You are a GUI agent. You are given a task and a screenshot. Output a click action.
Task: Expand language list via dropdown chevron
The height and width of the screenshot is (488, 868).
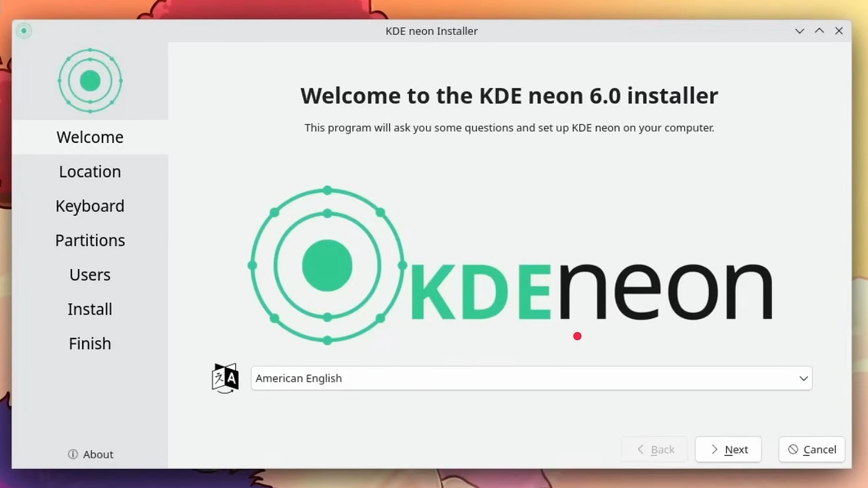coord(803,378)
